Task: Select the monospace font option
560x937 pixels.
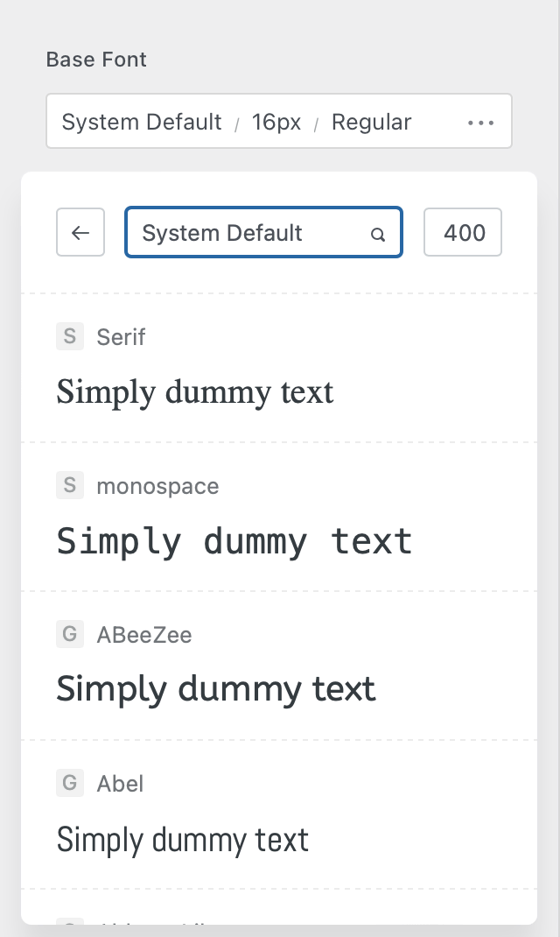Action: (157, 486)
